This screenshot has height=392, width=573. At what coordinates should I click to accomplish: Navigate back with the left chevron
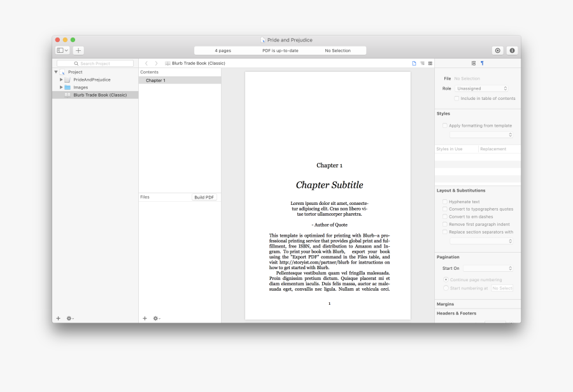point(146,64)
